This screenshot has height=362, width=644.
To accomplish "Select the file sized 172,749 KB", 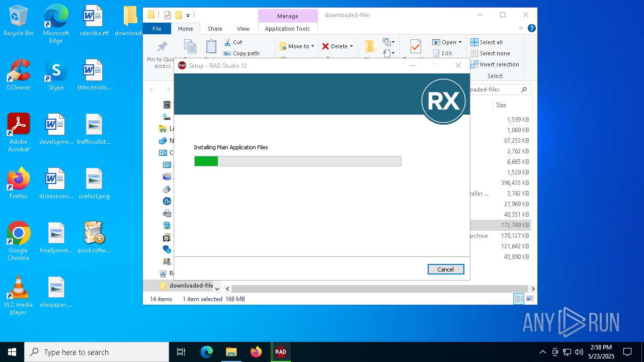I will click(515, 225).
